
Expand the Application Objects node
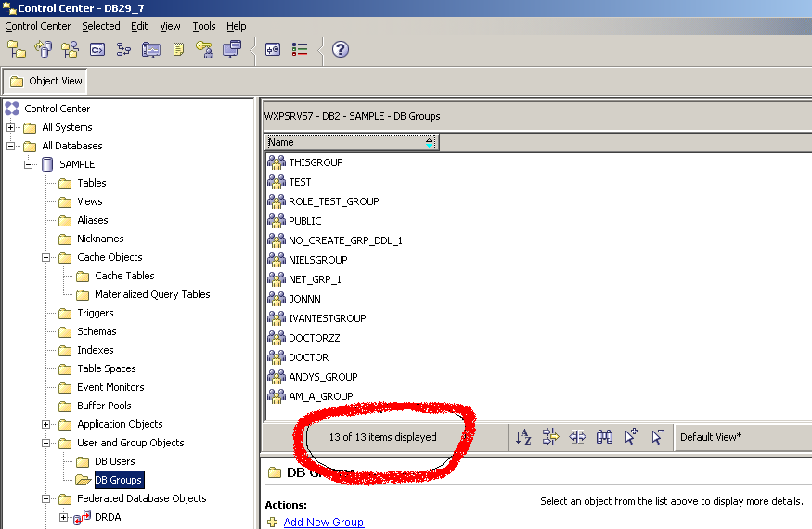click(x=46, y=424)
